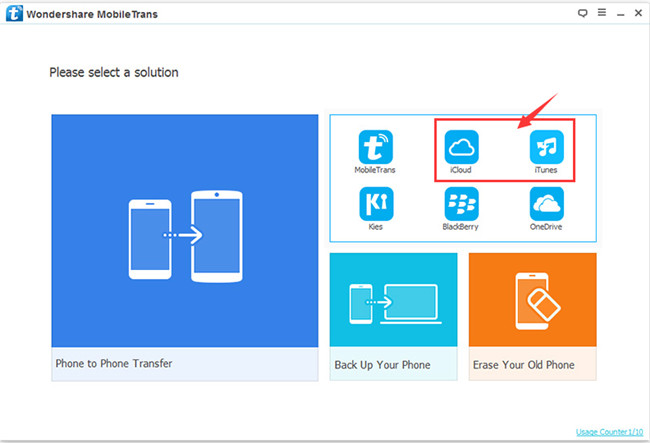
Task: Select the iCloud backup icon
Action: [x=461, y=147]
